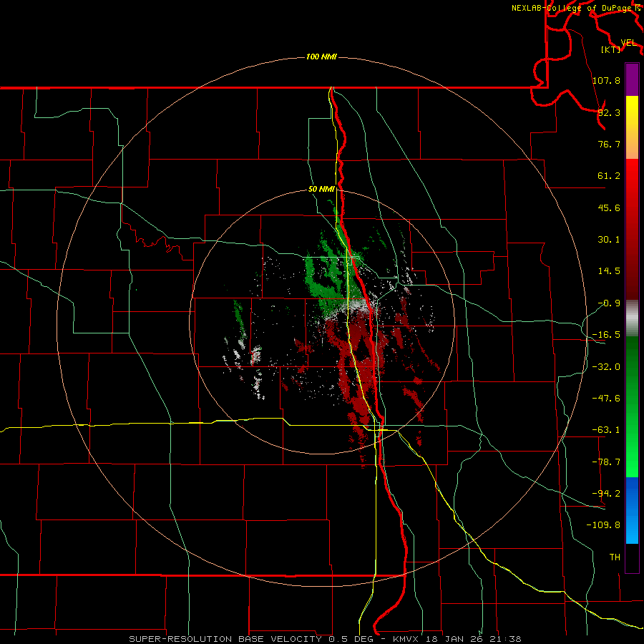Click the VEL legend heading

629,43
